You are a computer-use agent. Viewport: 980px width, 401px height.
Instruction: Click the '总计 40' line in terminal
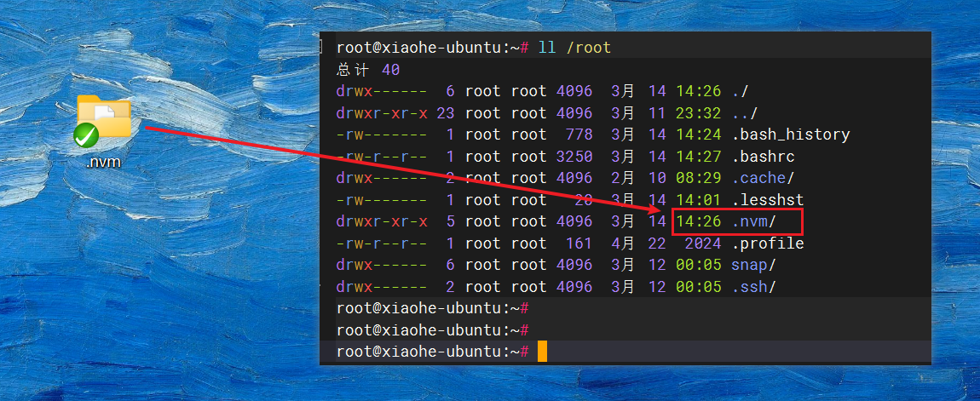pos(367,69)
